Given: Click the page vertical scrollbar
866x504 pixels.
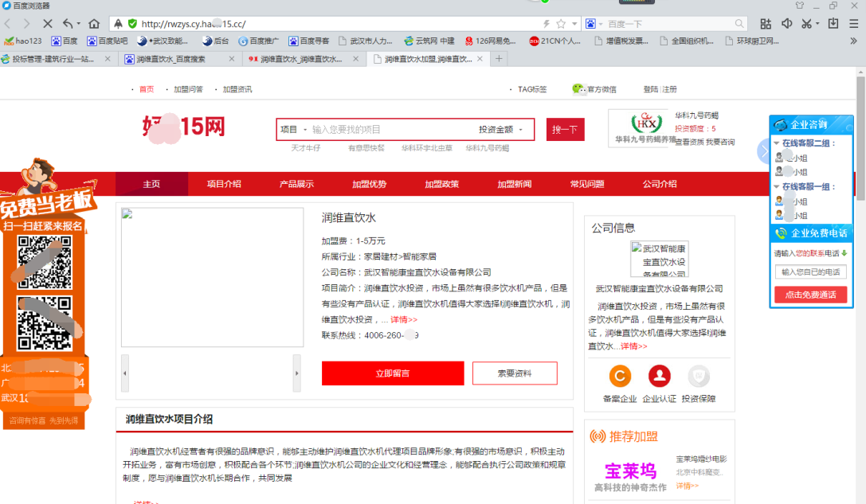Looking at the screenshot, I should 860,138.
